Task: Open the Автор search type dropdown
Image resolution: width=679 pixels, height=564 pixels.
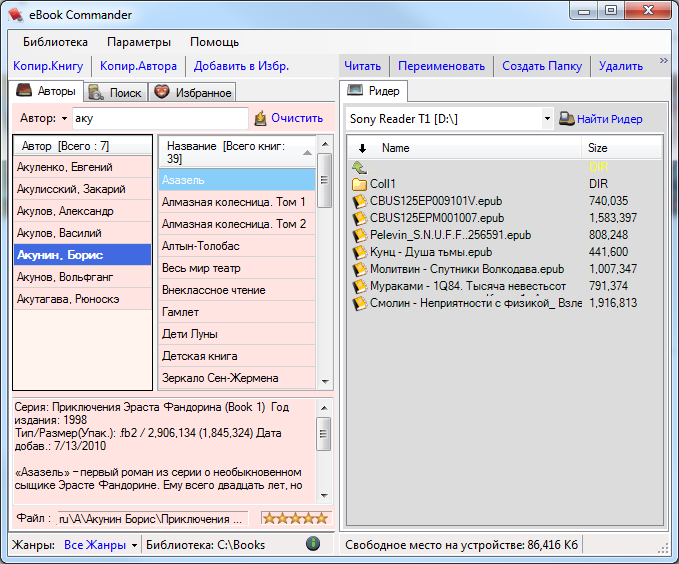Action: tap(64, 118)
